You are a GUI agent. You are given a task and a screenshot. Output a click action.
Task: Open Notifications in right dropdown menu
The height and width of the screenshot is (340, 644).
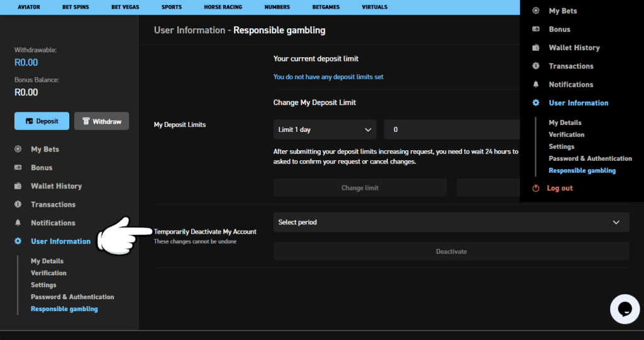(x=571, y=85)
